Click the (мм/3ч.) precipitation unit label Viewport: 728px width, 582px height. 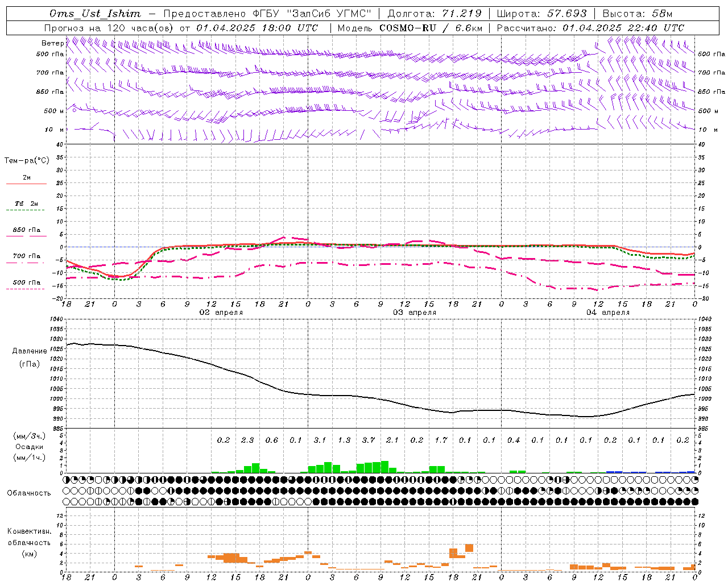coord(30,436)
